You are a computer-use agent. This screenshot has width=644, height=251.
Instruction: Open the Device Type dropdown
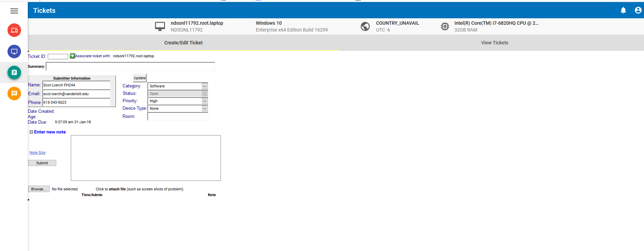[x=178, y=108]
